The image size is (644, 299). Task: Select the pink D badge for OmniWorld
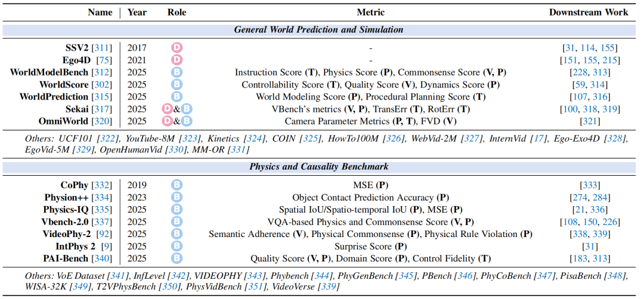[168, 122]
